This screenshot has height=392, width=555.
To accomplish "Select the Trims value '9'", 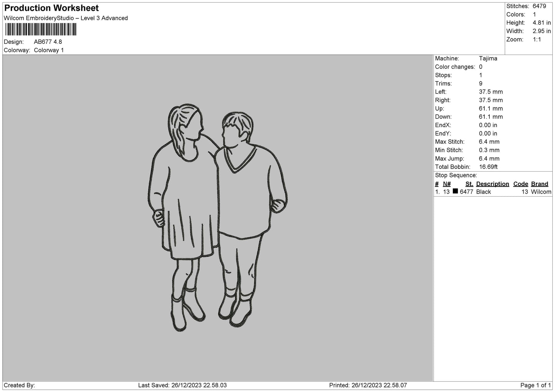I will coord(481,84).
